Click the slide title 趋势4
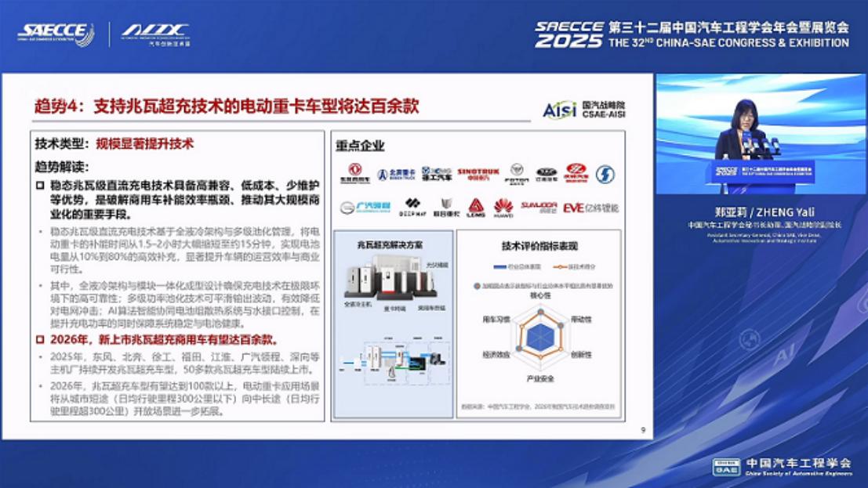Image resolution: width=868 pixels, height=488 pixels. point(226,107)
